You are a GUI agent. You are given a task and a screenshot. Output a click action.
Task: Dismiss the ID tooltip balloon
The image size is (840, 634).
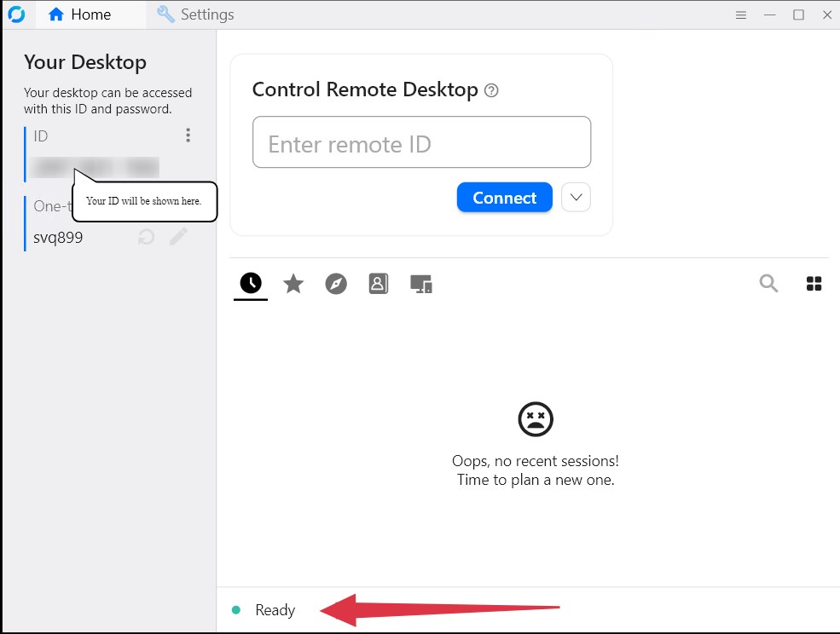click(x=144, y=201)
